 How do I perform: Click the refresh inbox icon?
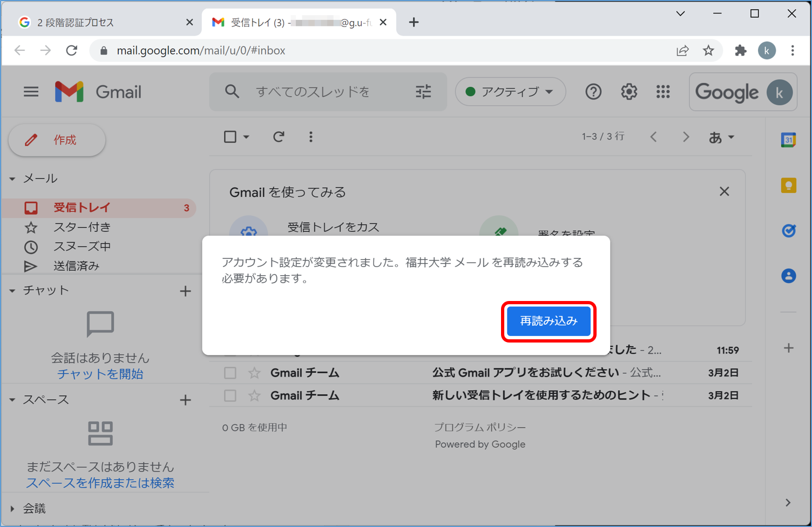tap(279, 137)
